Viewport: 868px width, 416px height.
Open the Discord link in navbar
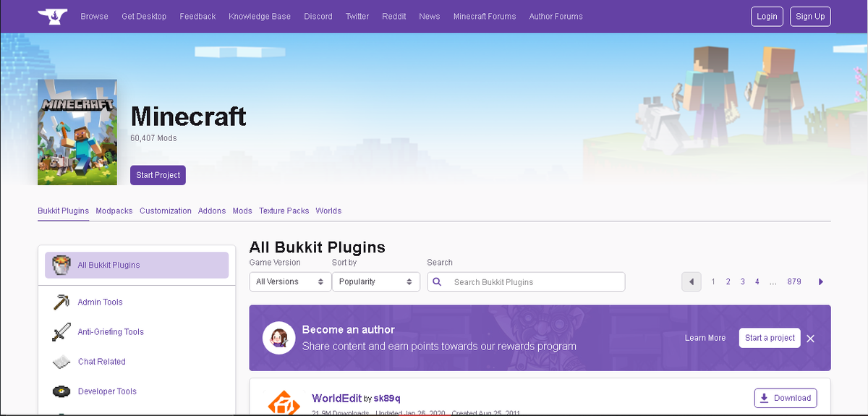coord(318,16)
